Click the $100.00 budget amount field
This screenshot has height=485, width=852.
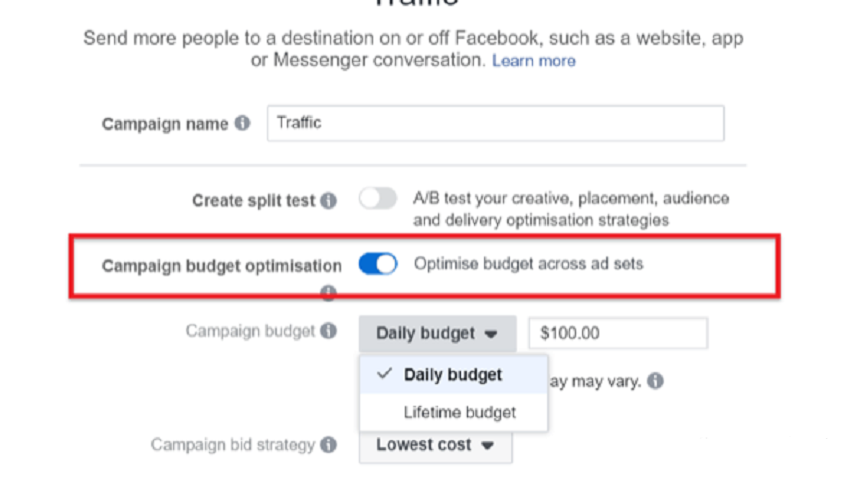point(617,333)
